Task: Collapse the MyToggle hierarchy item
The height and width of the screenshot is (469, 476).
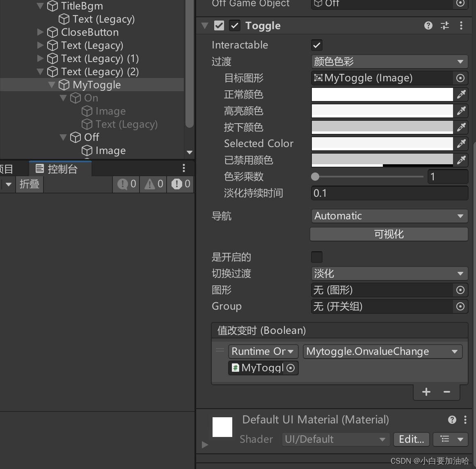Action: click(52, 85)
